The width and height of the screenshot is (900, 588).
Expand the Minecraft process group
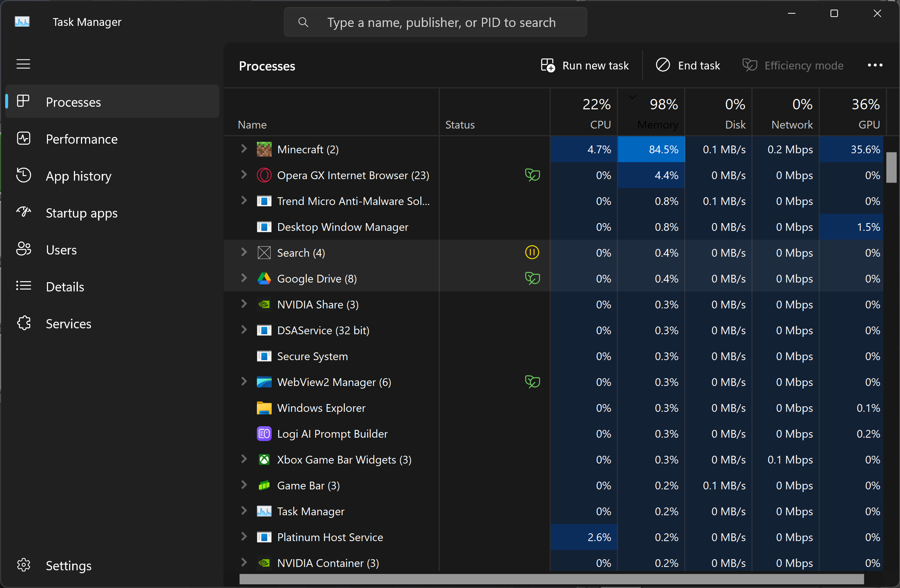(x=244, y=149)
